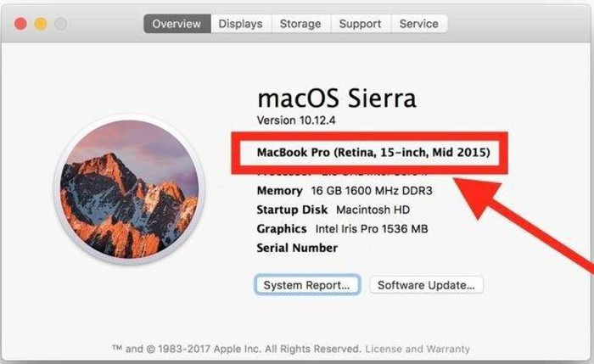Select the Storage tab

coord(300,24)
